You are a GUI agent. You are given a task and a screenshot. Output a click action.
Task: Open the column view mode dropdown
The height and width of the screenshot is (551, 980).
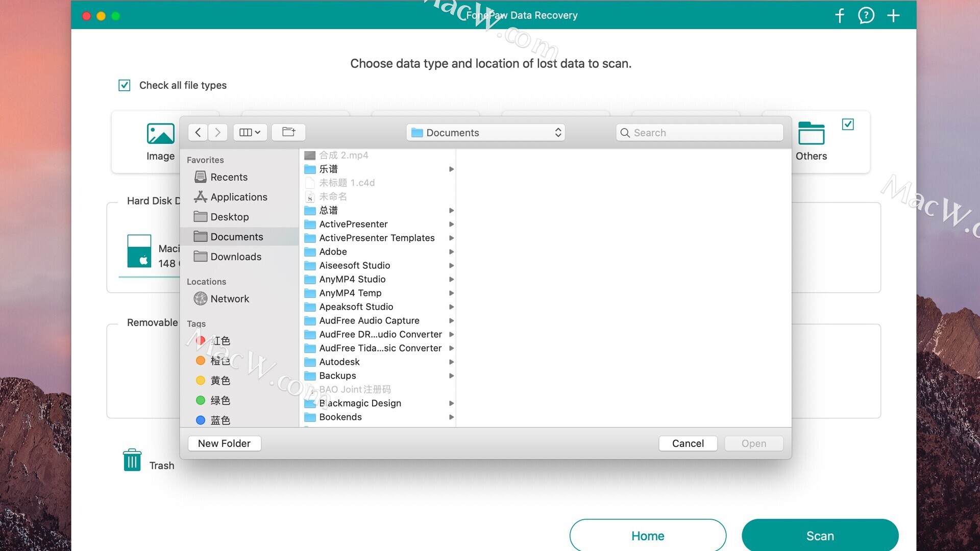coord(250,133)
